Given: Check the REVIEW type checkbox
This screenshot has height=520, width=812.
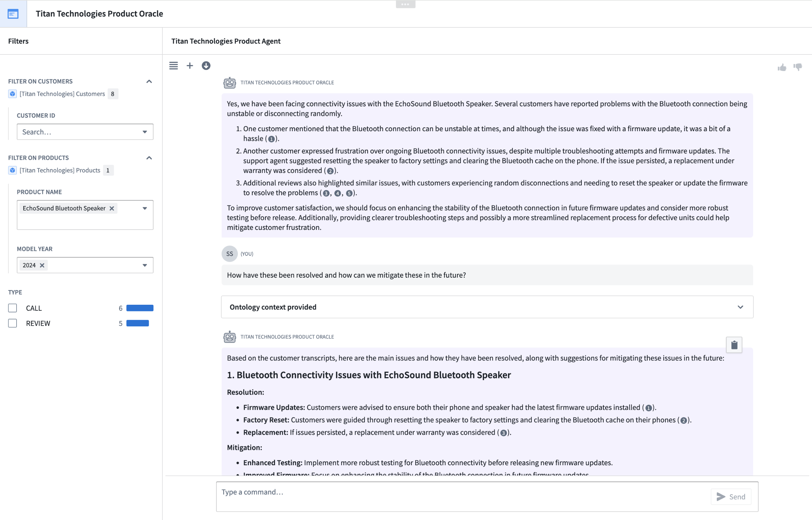Looking at the screenshot, I should pyautogui.click(x=12, y=323).
